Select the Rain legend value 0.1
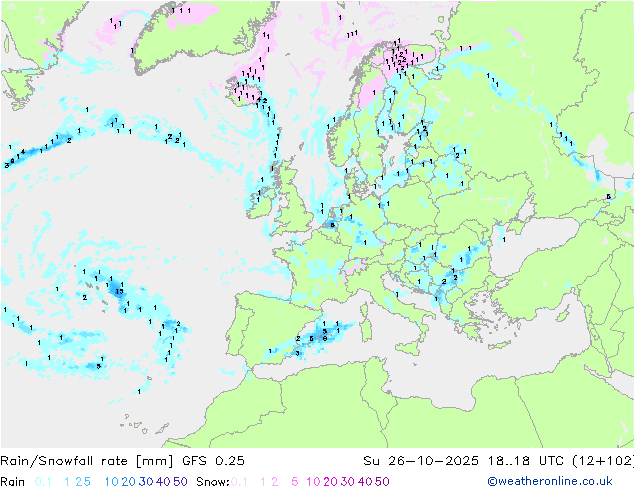Image resolution: width=634 pixels, height=490 pixels. point(43,482)
